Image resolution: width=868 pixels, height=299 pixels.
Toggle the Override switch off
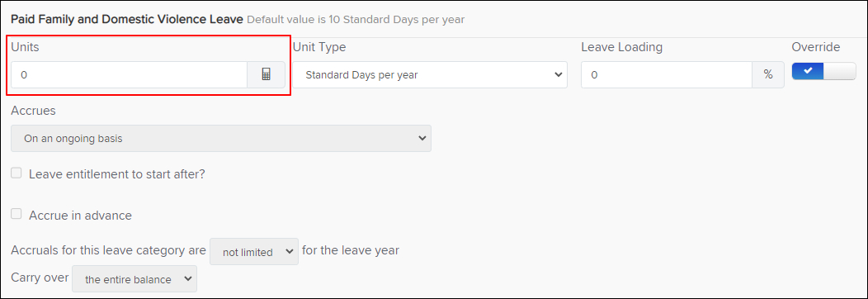(x=823, y=71)
